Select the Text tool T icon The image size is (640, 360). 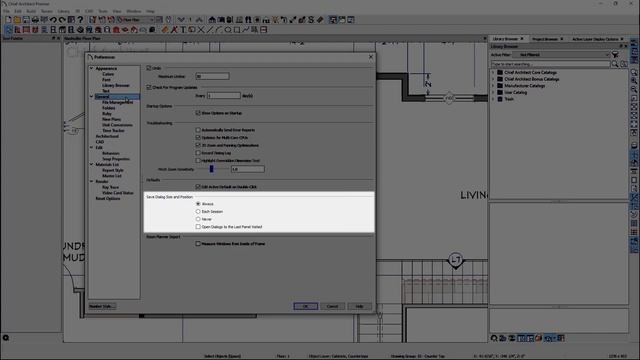click(183, 29)
